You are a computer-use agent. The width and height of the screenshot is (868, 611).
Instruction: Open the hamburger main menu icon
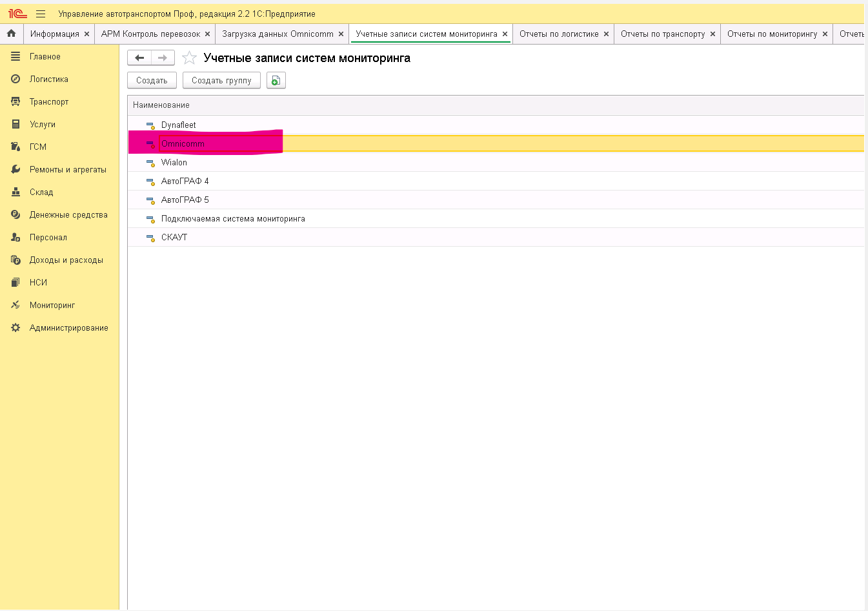point(41,14)
